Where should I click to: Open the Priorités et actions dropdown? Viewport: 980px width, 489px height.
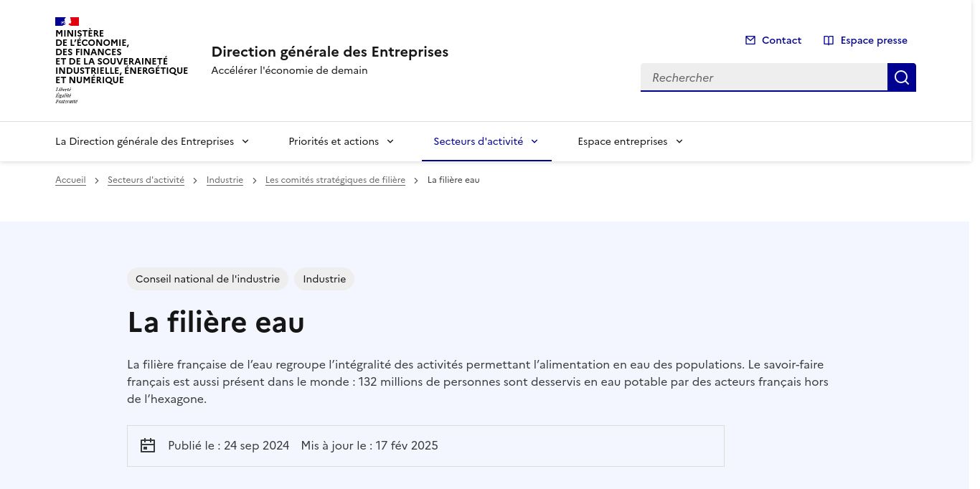(390, 141)
